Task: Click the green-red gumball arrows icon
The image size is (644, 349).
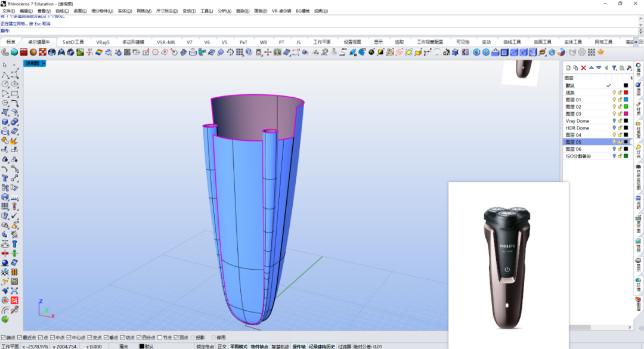Action: click(268, 52)
